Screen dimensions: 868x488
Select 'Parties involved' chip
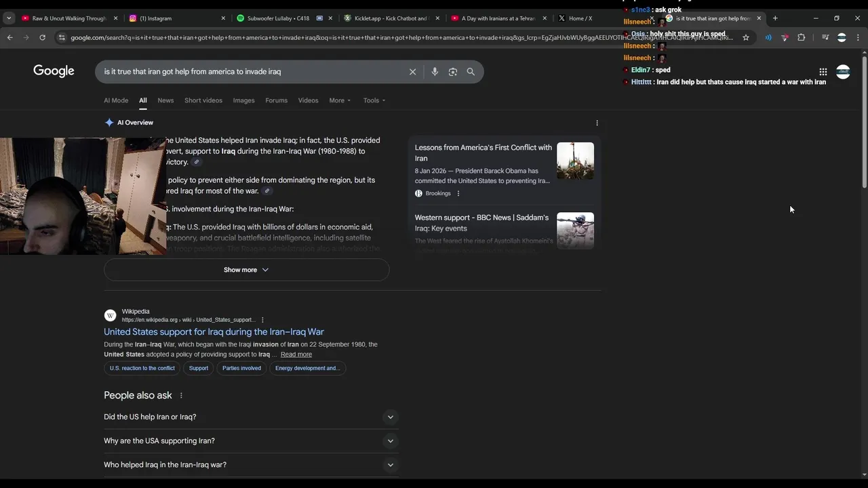click(x=241, y=368)
